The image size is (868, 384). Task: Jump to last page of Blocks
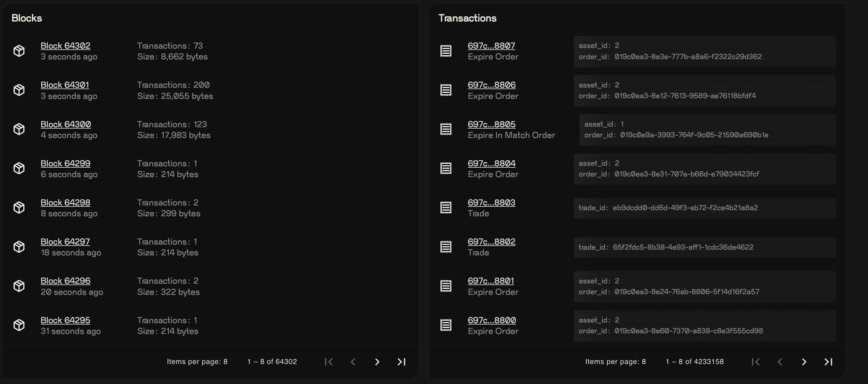(401, 362)
